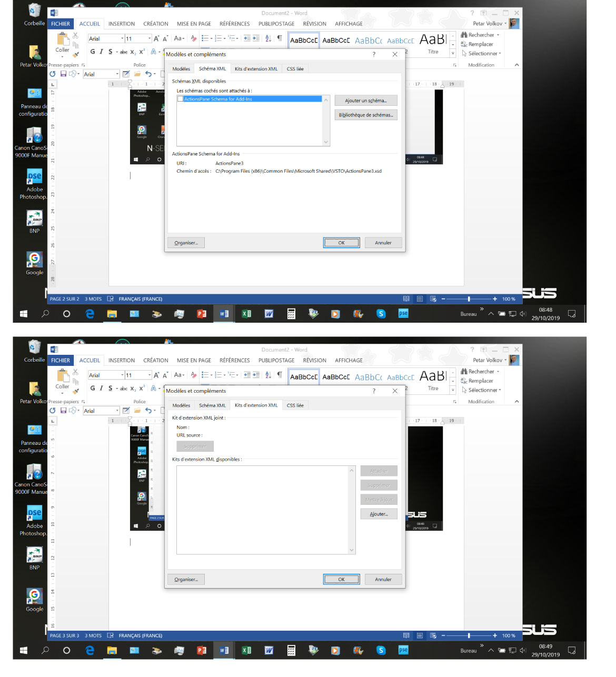Expand numbering list arrow, PAGE 2 SUR 2 window
The image size is (616, 677).
click(x=224, y=38)
